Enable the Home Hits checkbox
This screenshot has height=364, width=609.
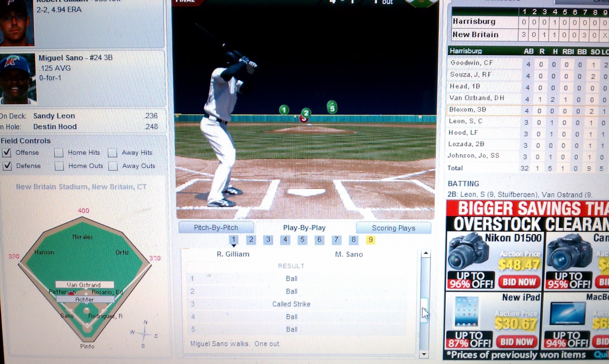pyautogui.click(x=59, y=153)
